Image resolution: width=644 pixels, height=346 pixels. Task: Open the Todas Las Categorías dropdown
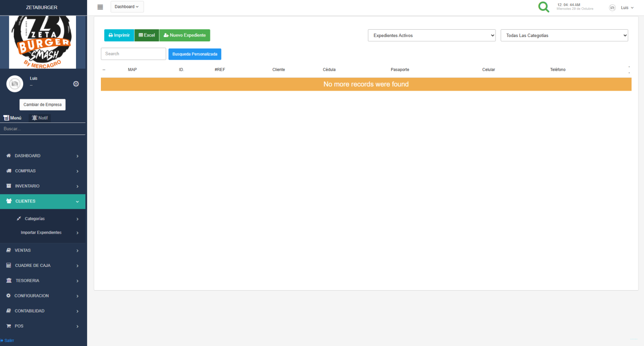click(564, 36)
